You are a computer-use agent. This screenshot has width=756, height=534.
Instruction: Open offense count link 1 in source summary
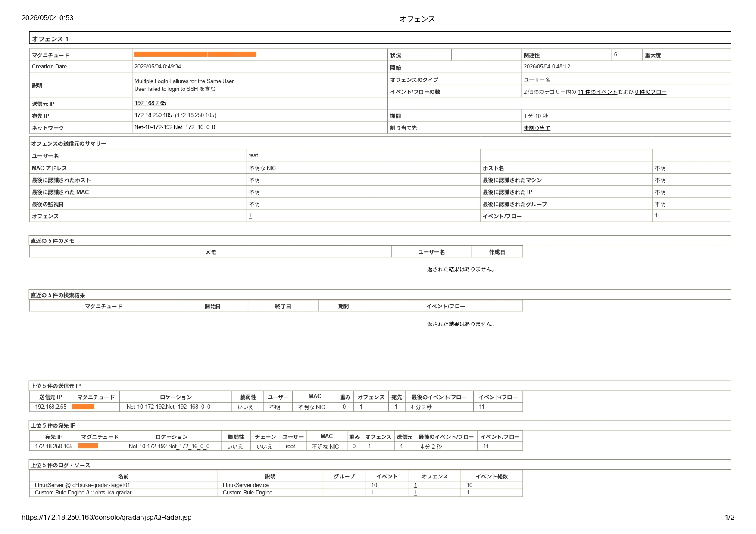[250, 216]
